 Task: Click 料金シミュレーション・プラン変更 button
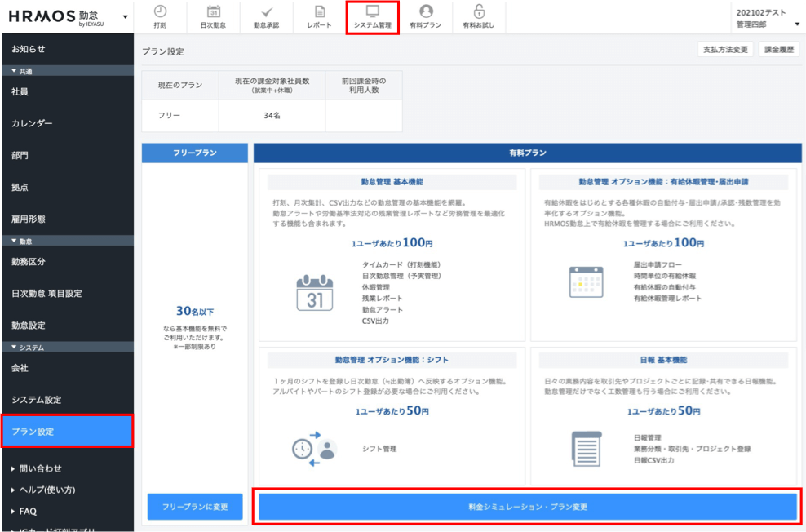coord(527,507)
